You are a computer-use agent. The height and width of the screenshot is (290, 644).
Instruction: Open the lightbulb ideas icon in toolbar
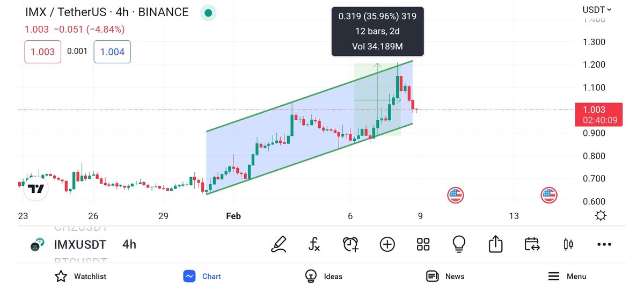click(x=459, y=244)
